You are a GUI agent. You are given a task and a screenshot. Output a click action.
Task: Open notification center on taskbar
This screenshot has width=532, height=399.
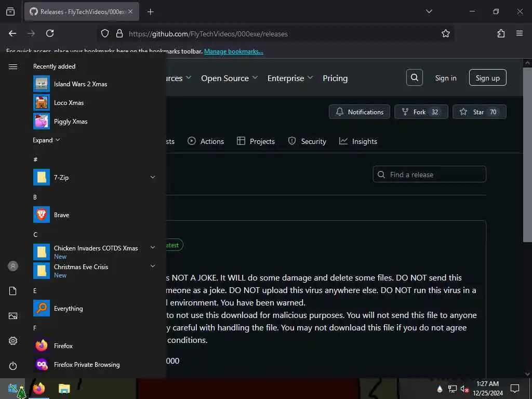tap(515, 389)
